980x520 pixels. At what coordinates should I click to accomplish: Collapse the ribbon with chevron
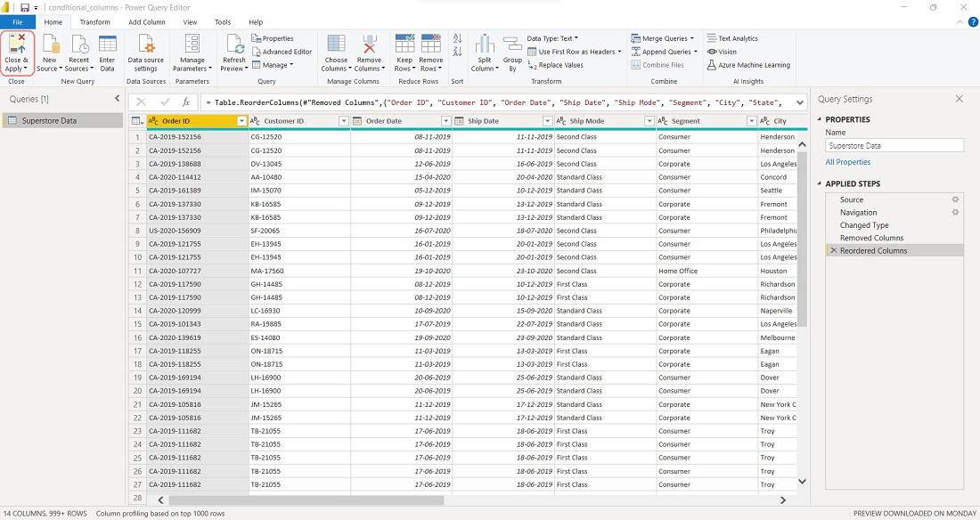[x=960, y=22]
